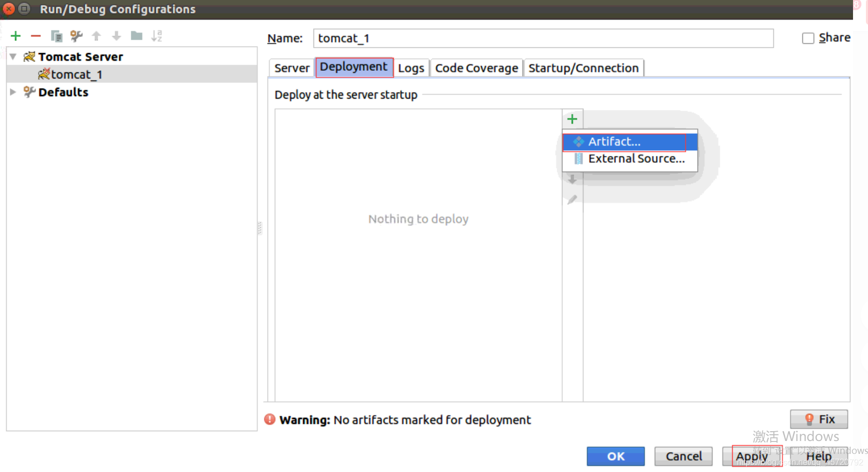The image size is (868, 472).
Task: Close the Run/Debug Configurations dialog
Action: click(x=9, y=9)
